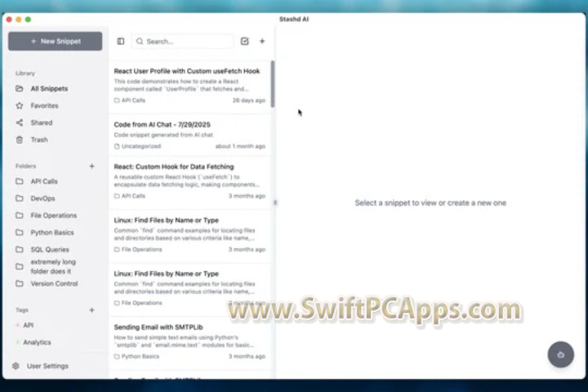Add a new folder with plus icon
Screen dimensions: 588x392
coord(91,166)
